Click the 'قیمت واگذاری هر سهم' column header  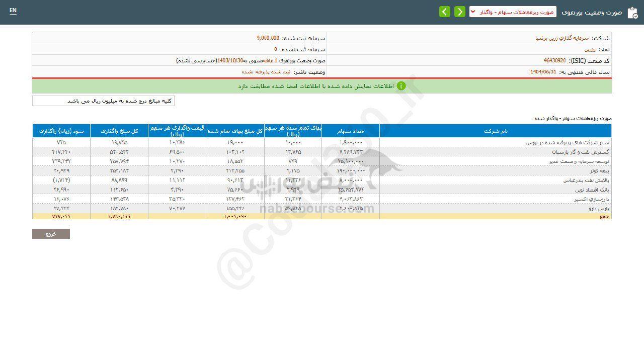(x=177, y=131)
